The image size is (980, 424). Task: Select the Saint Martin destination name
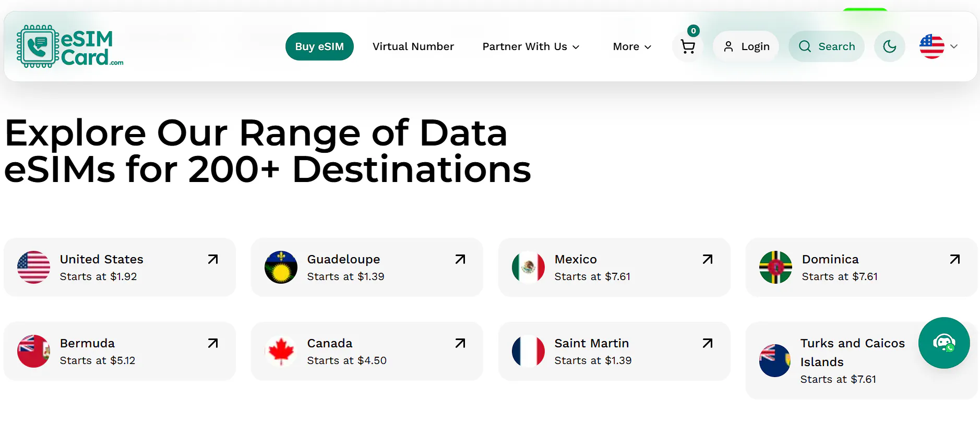tap(592, 343)
